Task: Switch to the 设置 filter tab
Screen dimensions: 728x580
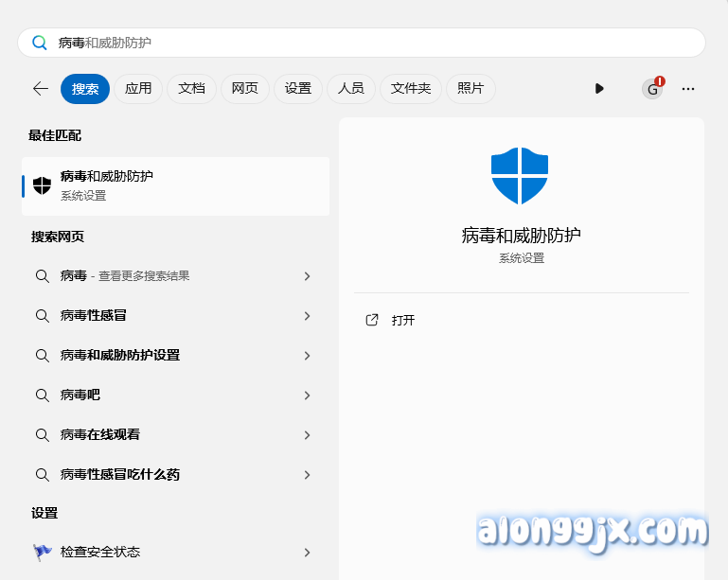Action: (x=298, y=88)
